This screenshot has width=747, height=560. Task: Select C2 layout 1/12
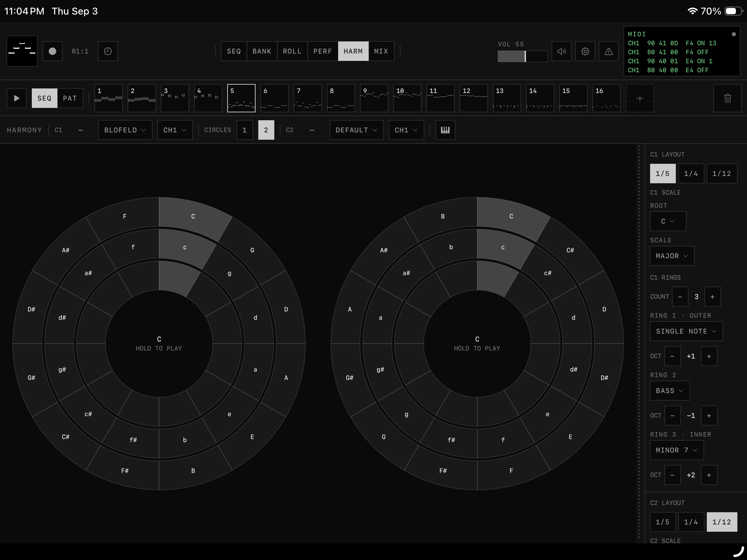pyautogui.click(x=722, y=522)
